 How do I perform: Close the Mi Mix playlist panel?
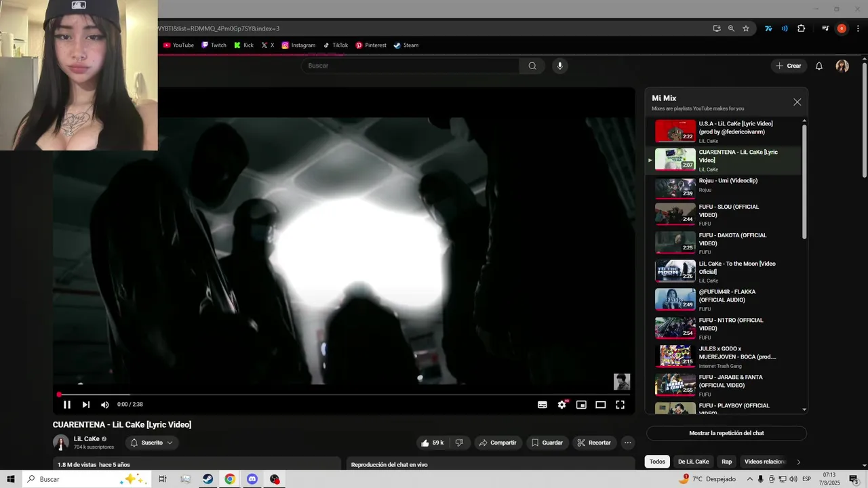[x=797, y=102]
